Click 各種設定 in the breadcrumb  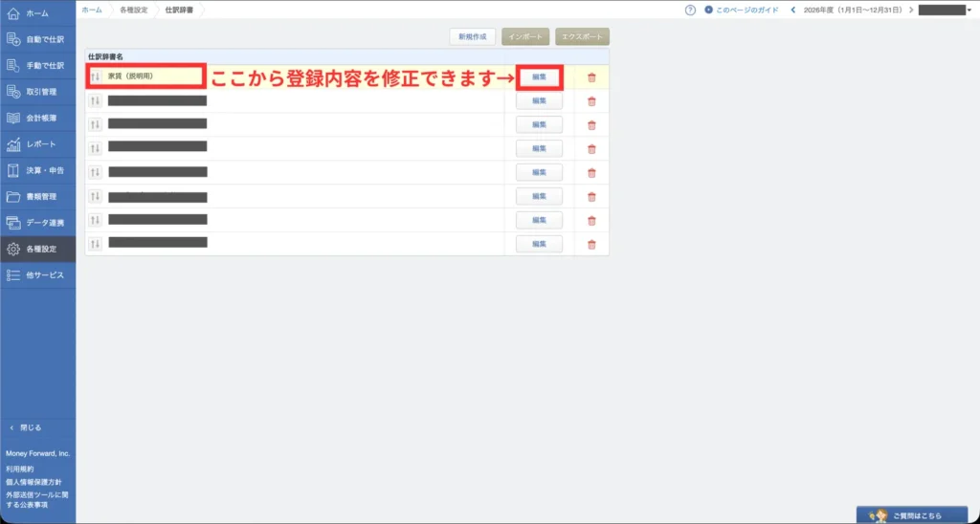point(134,10)
